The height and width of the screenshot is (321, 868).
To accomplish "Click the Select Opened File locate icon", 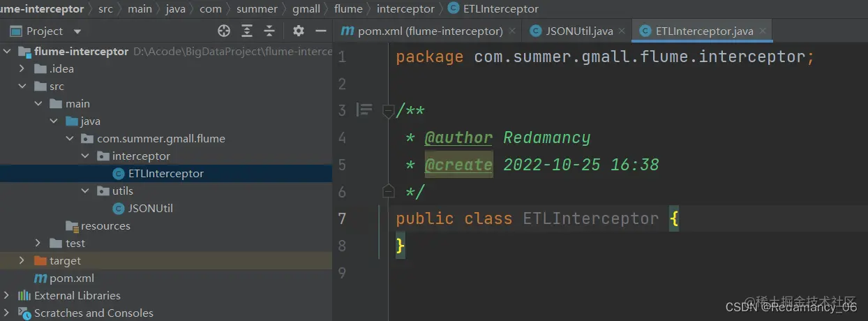I will click(224, 31).
